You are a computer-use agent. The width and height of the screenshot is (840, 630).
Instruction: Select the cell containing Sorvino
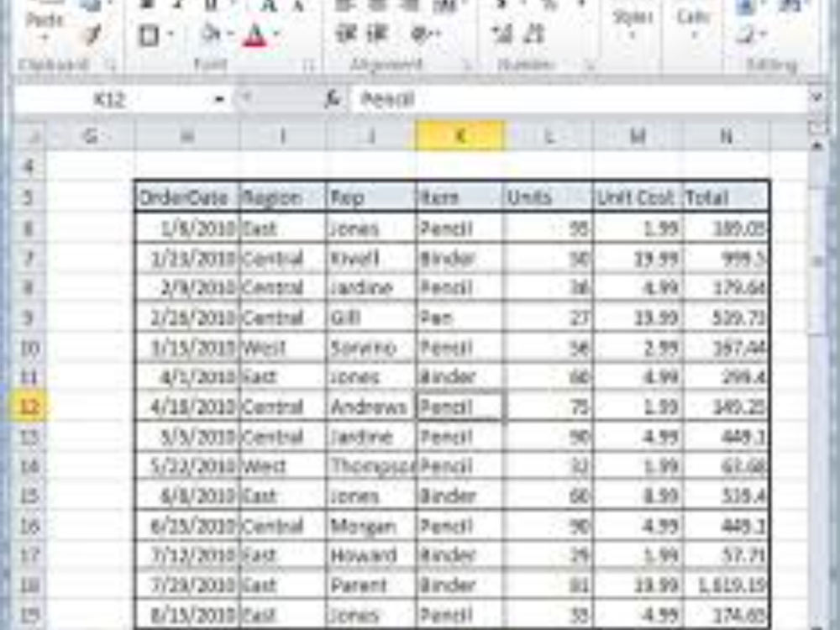370,348
